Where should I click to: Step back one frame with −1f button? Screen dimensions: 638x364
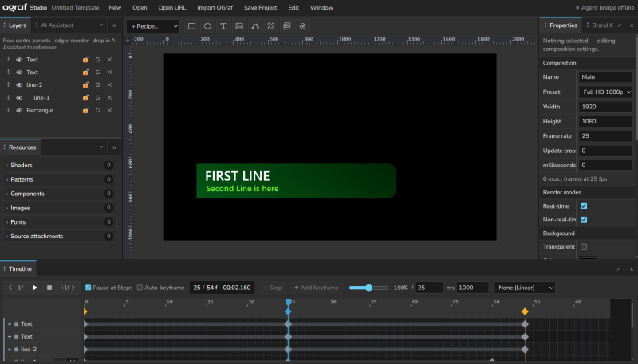point(16,288)
